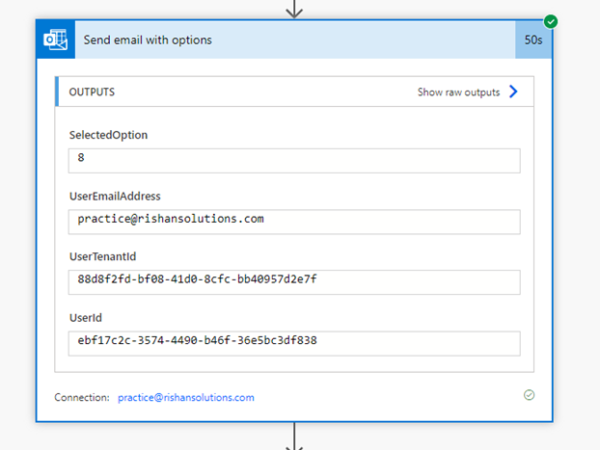Select the OUTPUTS section header
Screen dimensions: 600x450
click(92, 92)
